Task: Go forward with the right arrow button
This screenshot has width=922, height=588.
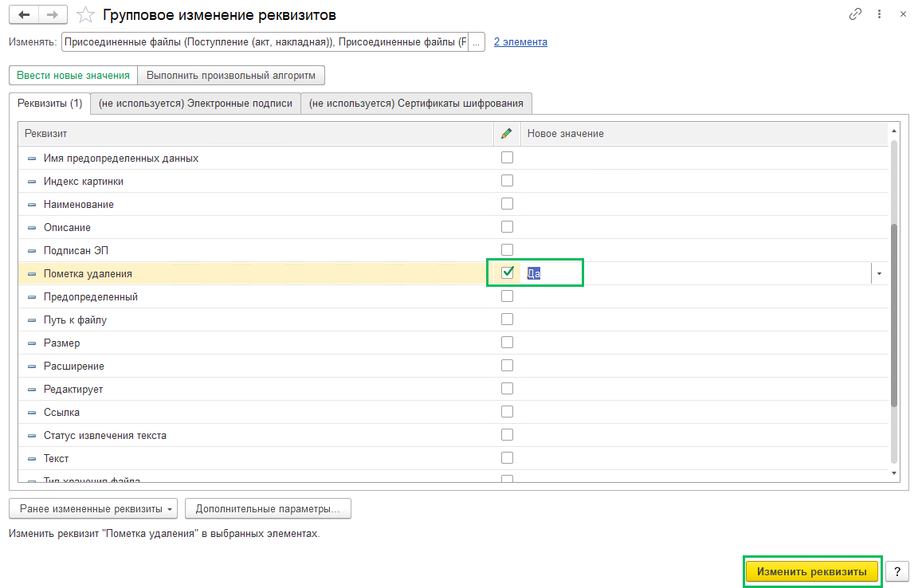Action: [53, 14]
